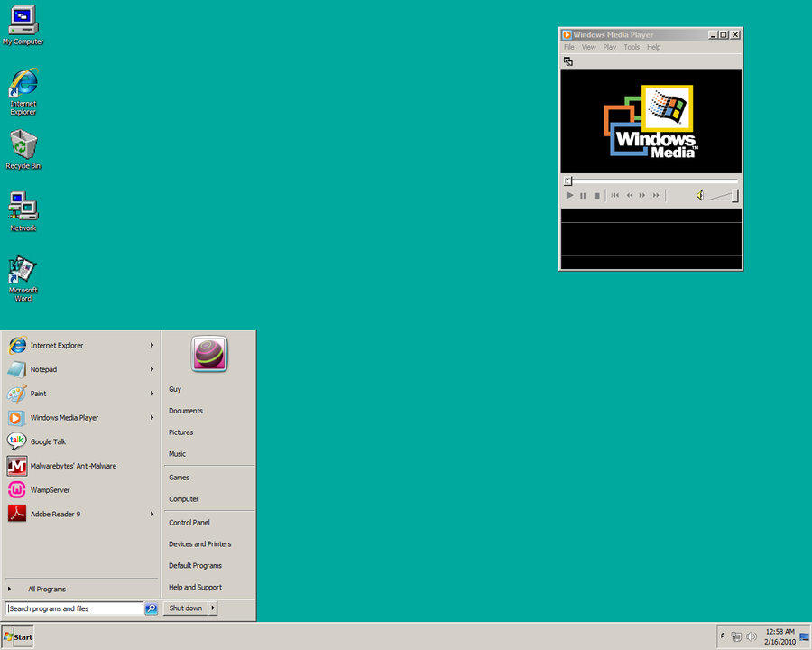Open the Help menu in Media Player

[x=653, y=47]
